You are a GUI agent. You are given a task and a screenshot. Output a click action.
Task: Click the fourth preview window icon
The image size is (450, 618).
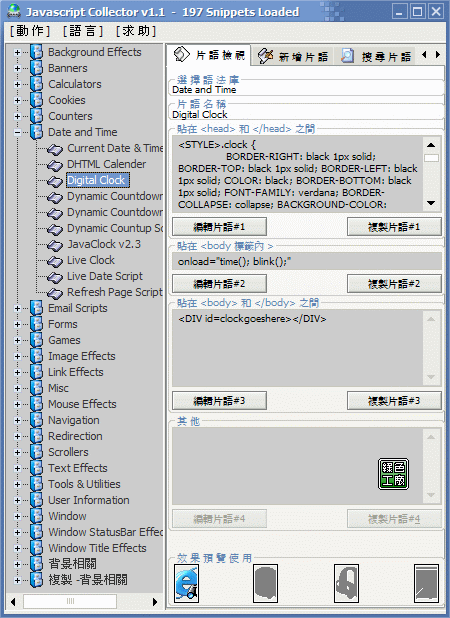point(426,583)
